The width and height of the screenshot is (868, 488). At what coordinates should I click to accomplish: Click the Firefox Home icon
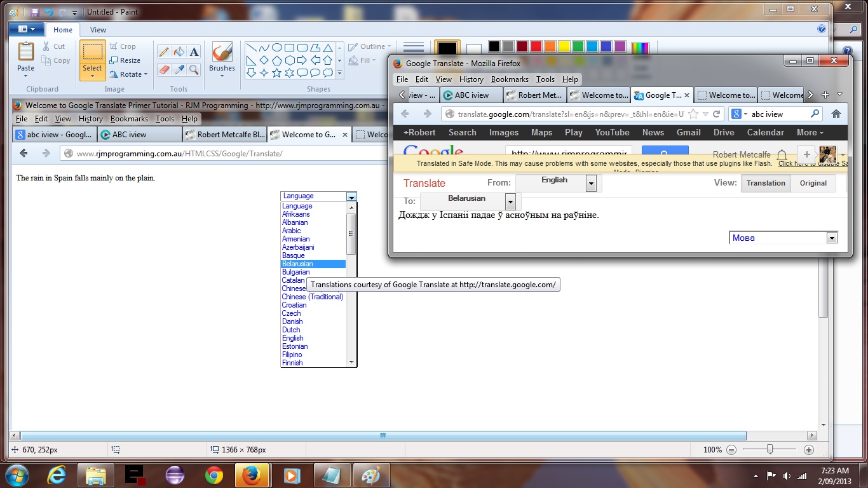[x=836, y=114]
